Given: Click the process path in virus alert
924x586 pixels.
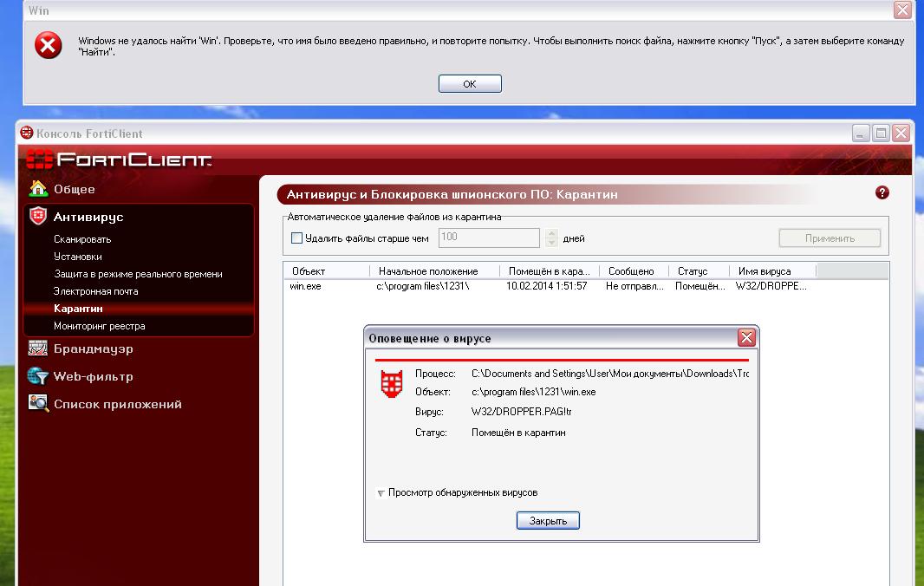Looking at the screenshot, I should [x=610, y=374].
